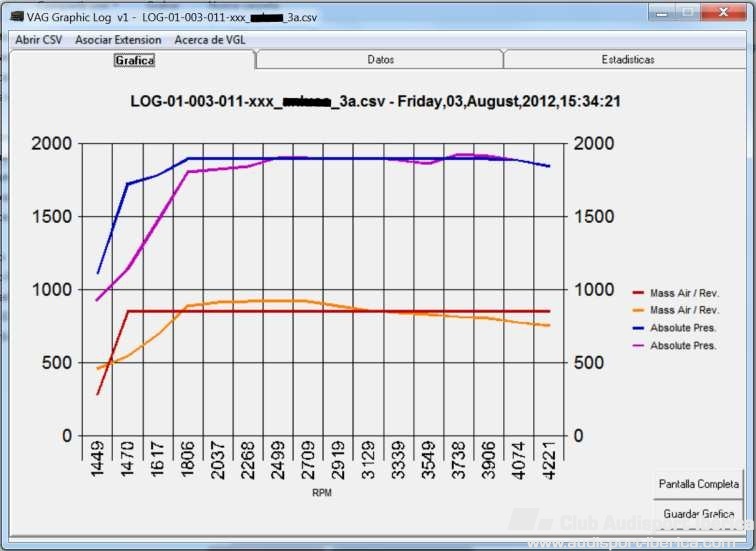
Task: Open the Abrir CSV menu
Action: point(39,40)
